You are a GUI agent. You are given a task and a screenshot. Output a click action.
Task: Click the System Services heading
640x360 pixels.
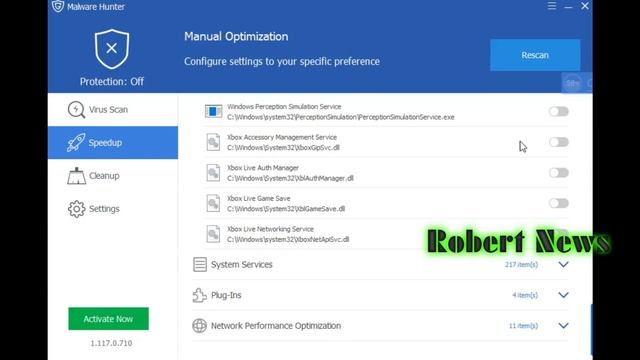[x=242, y=264]
